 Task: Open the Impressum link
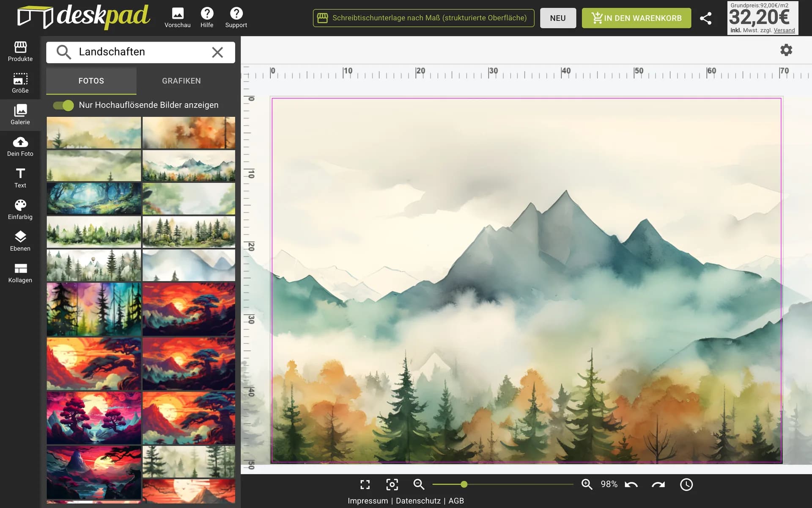pos(368,501)
